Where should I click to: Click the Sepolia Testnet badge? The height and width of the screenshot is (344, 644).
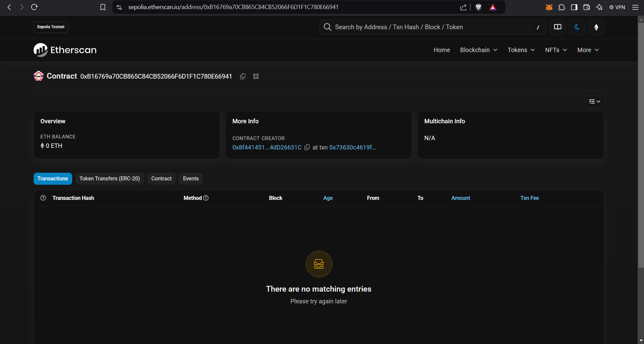(x=51, y=27)
